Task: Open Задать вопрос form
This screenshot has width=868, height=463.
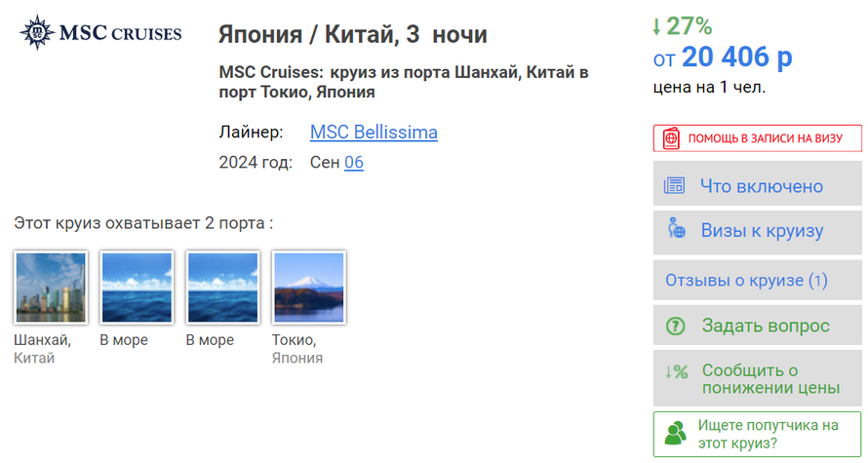Action: [x=757, y=326]
